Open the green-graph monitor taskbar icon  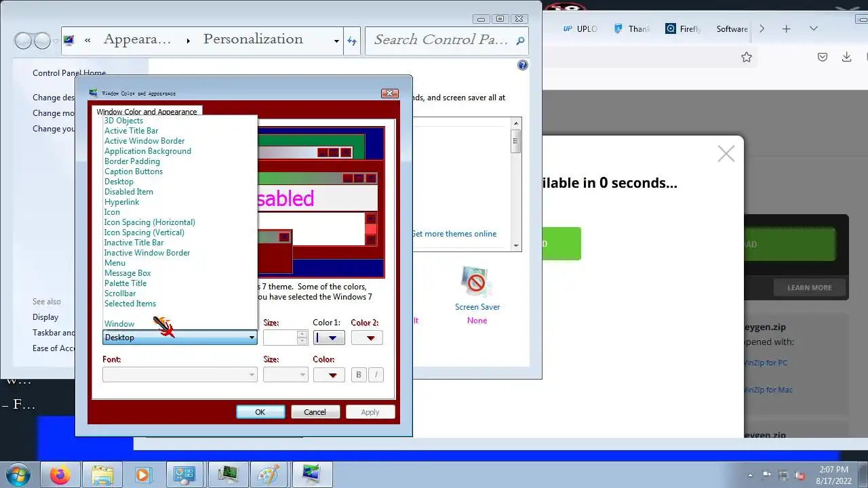click(227, 474)
